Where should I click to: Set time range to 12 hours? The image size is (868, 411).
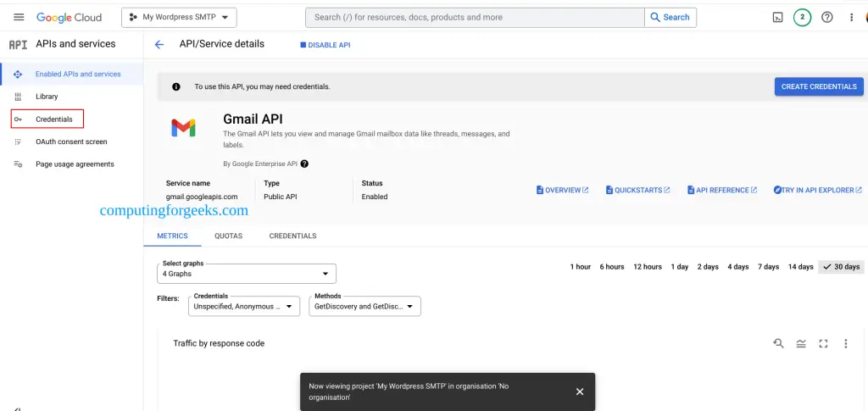648,267
